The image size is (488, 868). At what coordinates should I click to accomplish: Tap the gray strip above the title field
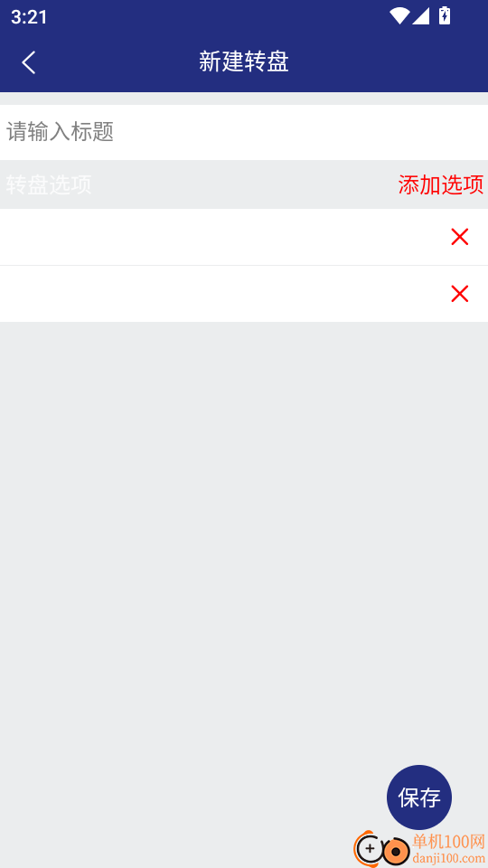click(244, 99)
